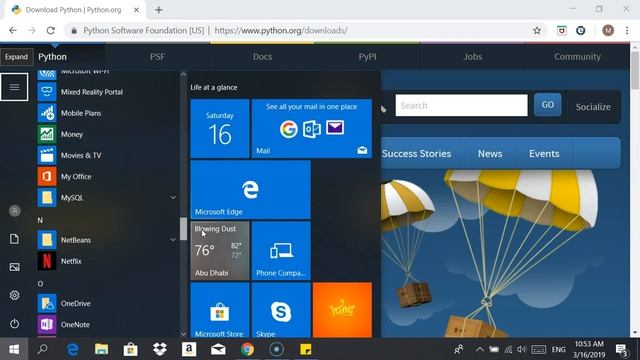Open File Explorer from taskbar
The width and height of the screenshot is (640, 360).
tap(102, 349)
